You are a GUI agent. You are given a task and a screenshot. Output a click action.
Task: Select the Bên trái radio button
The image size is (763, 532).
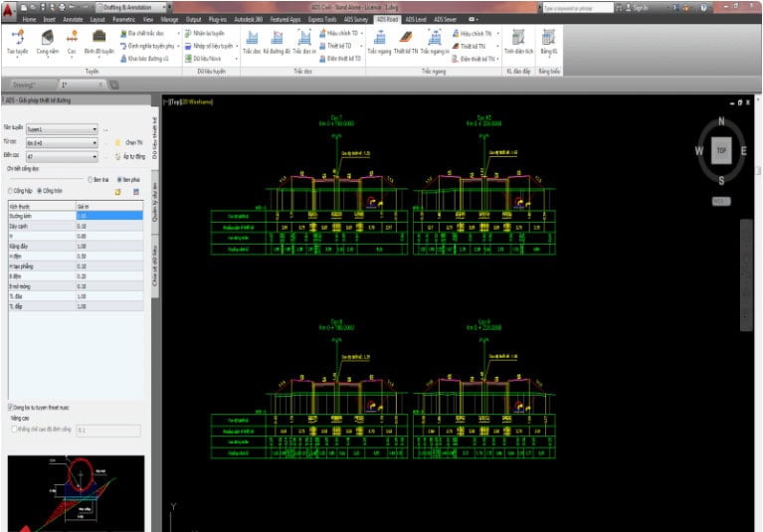coord(91,180)
